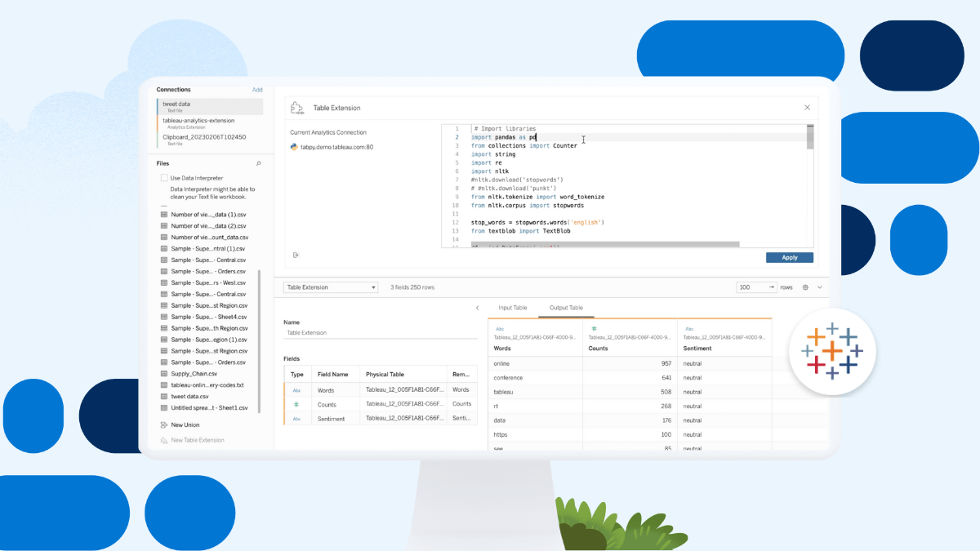Viewport: 980px width, 551px height.
Task: Click the Add connection link
Action: (257, 90)
